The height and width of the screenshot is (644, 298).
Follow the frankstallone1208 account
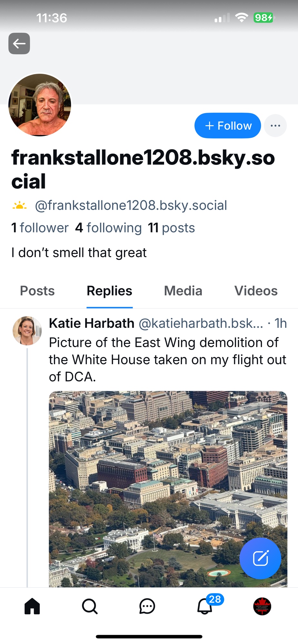[x=228, y=126]
